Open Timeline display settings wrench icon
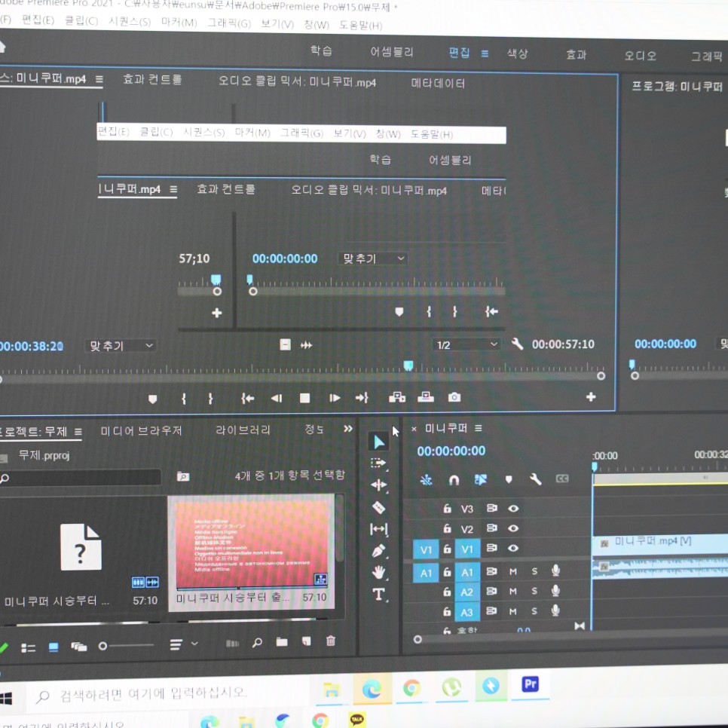Viewport: 728px width, 728px height. [535, 479]
